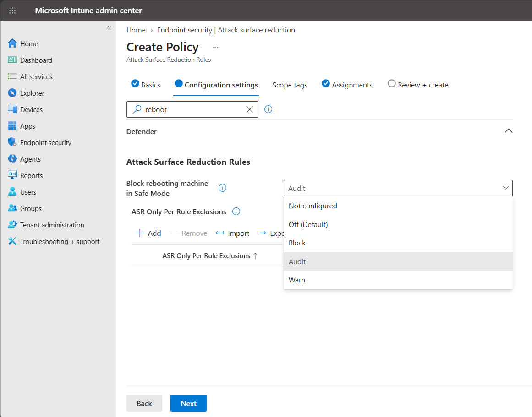The height and width of the screenshot is (417, 532).
Task: Click the magnifier icon in search box
Action: pos(137,109)
